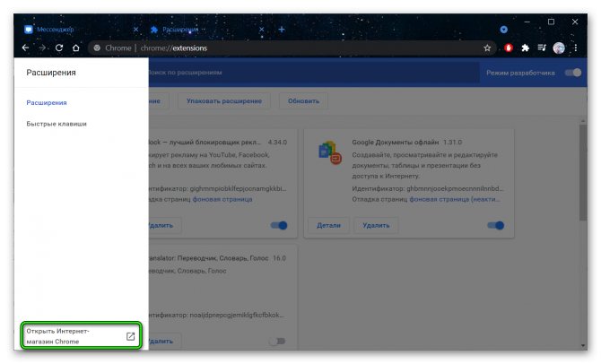Screen dimensions: 601x364
Task: Click the Google Документы офлайн title text
Action: (396, 143)
